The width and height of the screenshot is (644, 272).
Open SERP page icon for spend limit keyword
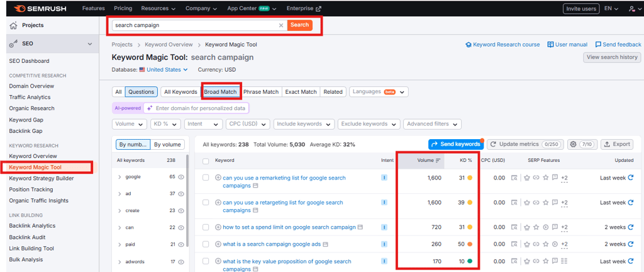[x=360, y=227]
